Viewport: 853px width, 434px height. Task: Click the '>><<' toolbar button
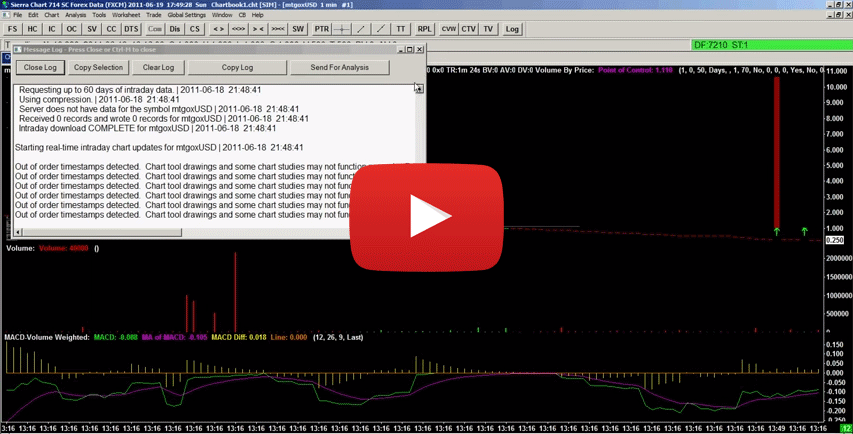coord(277,29)
